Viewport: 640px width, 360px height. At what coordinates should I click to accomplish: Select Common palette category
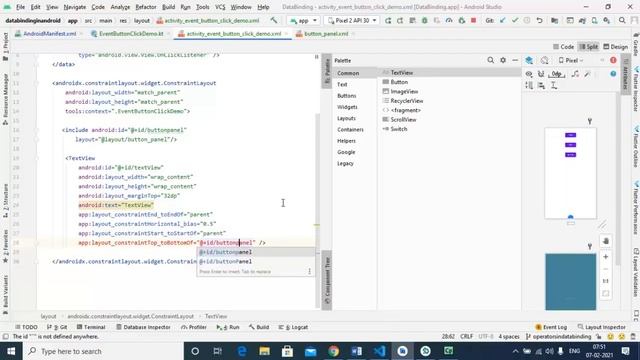pyautogui.click(x=354, y=73)
